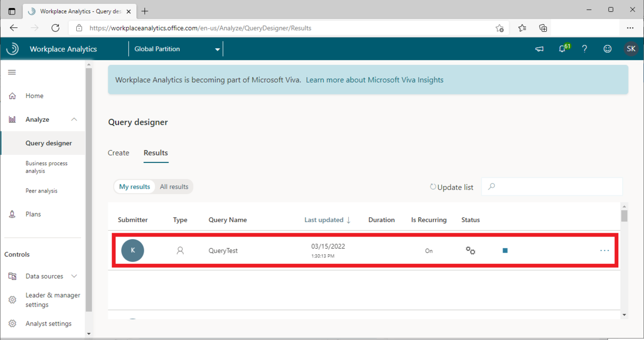Click the Workplace Analytics logo icon
This screenshot has height=340, width=644.
[x=12, y=49]
